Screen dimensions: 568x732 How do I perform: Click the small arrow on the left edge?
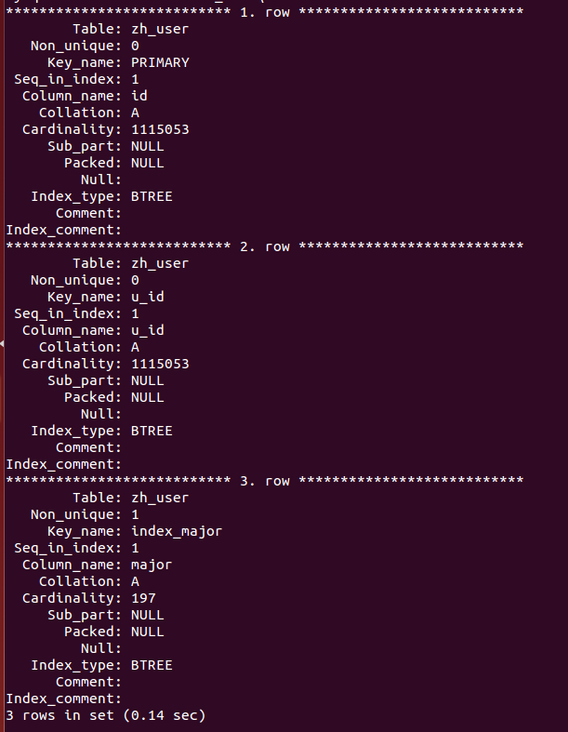pos(2,344)
